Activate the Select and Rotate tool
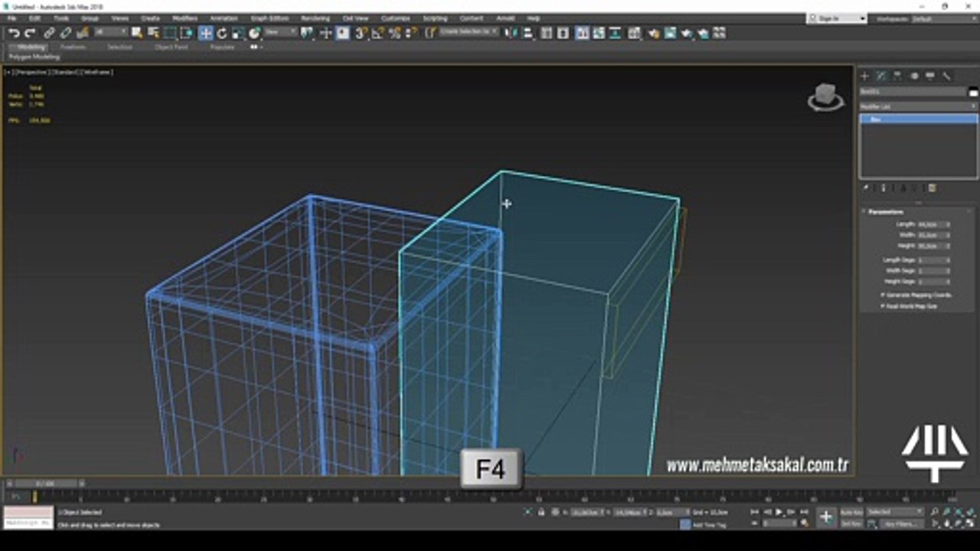The height and width of the screenshot is (551, 980). 222,33
